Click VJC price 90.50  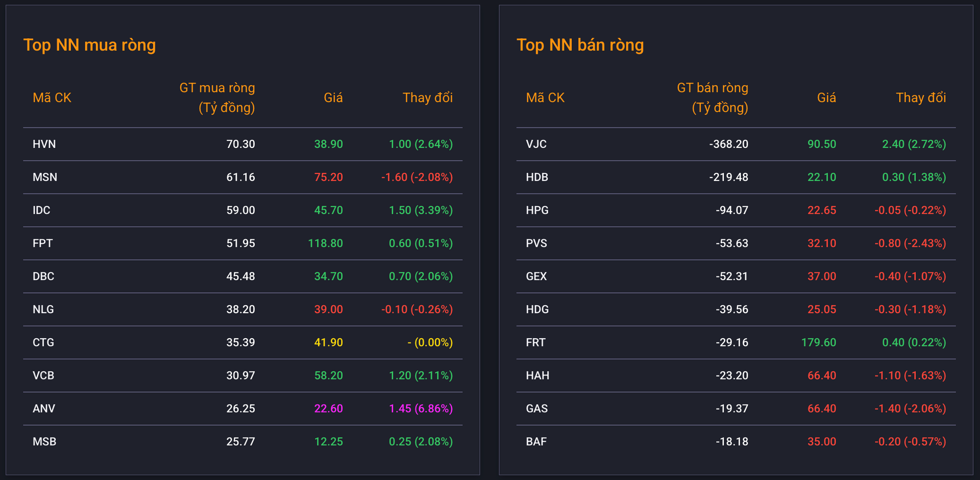point(822,144)
